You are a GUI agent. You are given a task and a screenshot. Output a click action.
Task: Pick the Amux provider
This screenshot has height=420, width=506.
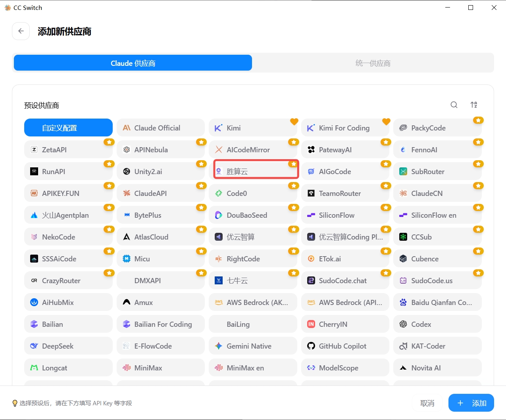click(161, 302)
